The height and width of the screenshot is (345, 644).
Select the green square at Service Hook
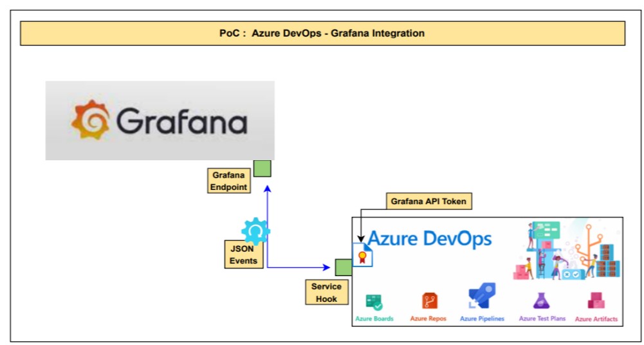(344, 267)
